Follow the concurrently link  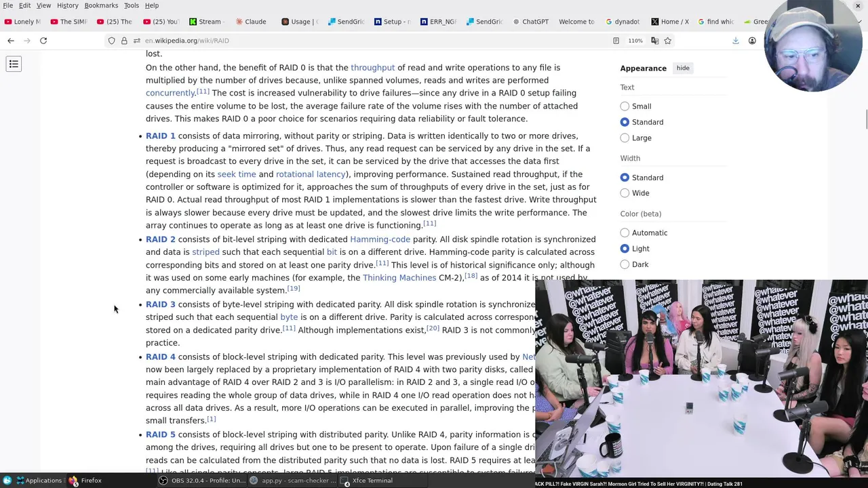point(170,93)
